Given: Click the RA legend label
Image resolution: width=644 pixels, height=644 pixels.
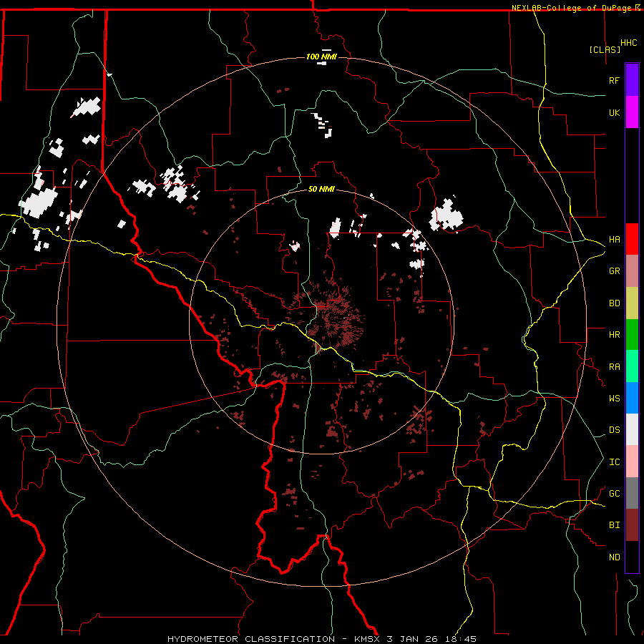Looking at the screenshot, I should click(615, 367).
